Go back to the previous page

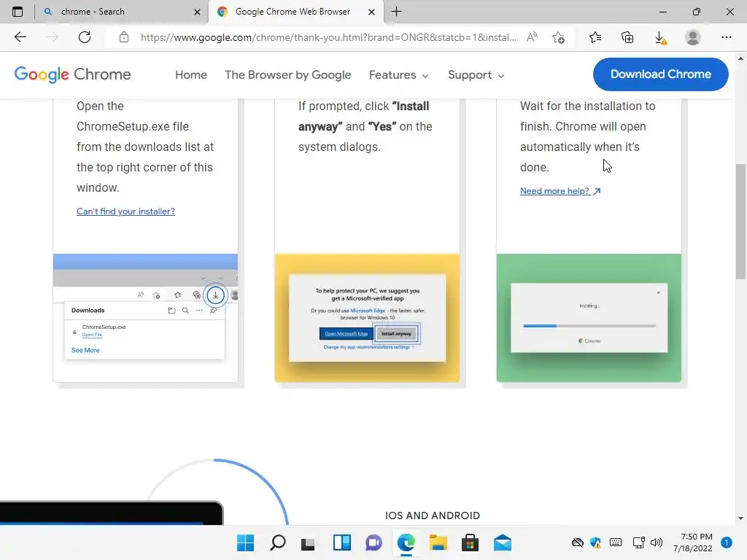pyautogui.click(x=20, y=37)
